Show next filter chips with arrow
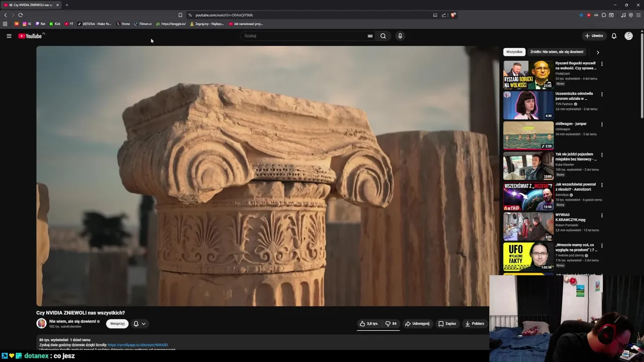Image resolution: width=644 pixels, height=362 pixels. (x=598, y=52)
